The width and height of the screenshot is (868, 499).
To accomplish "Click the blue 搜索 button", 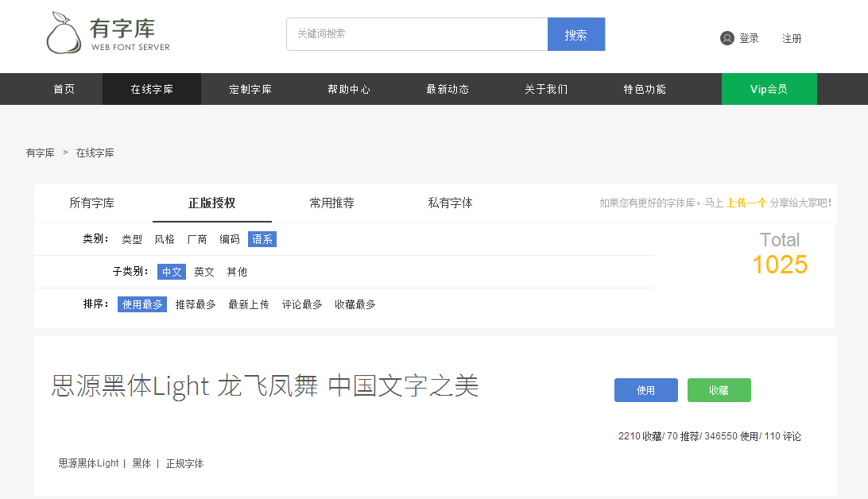I will 575,34.
